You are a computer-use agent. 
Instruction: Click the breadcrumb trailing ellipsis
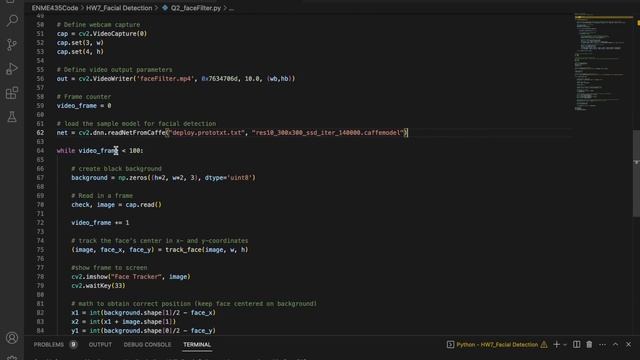click(x=231, y=8)
